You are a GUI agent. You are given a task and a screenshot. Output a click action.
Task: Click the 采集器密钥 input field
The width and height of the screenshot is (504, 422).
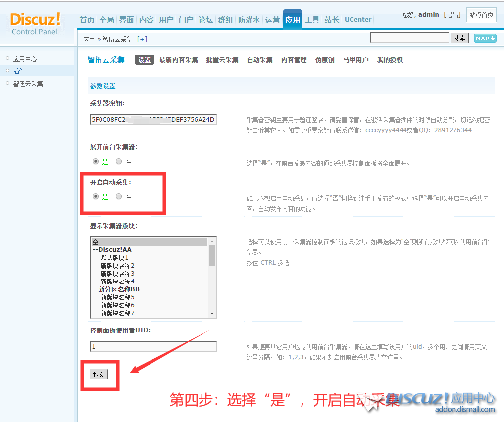153,119
